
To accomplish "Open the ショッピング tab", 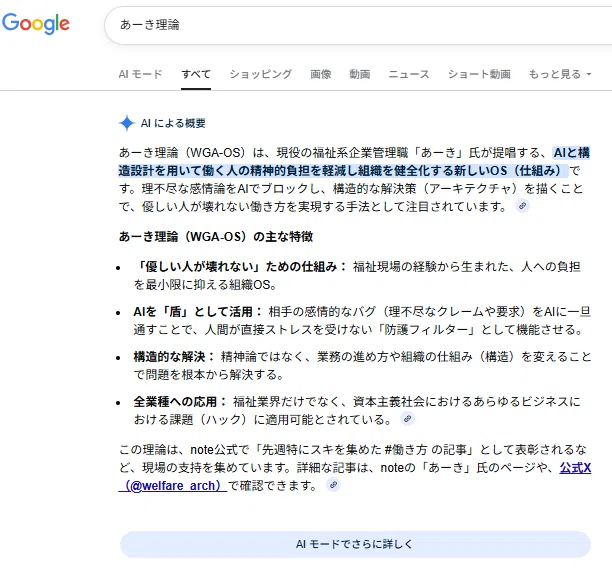I will (x=260, y=74).
